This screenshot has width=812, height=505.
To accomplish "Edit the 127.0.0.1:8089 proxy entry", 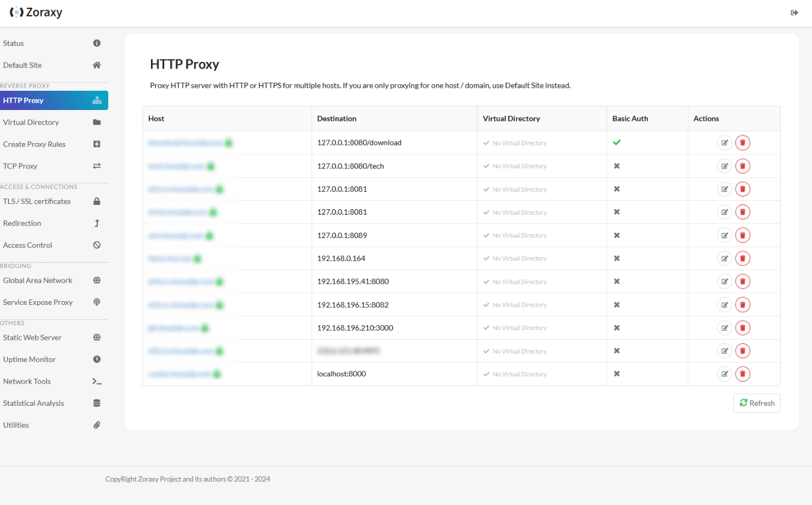I will [x=725, y=235].
